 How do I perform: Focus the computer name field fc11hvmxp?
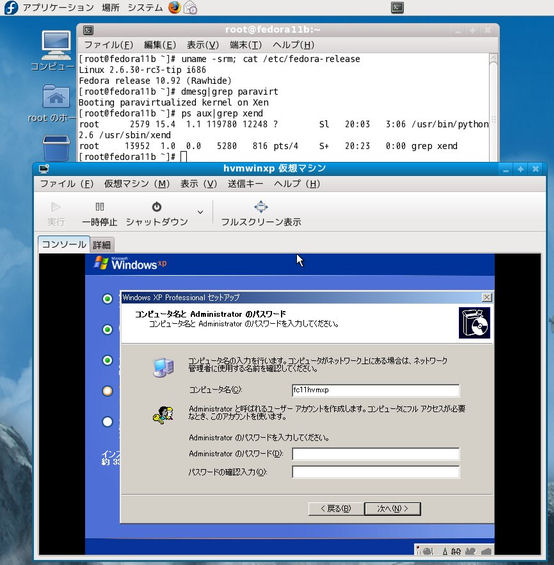pyautogui.click(x=375, y=390)
